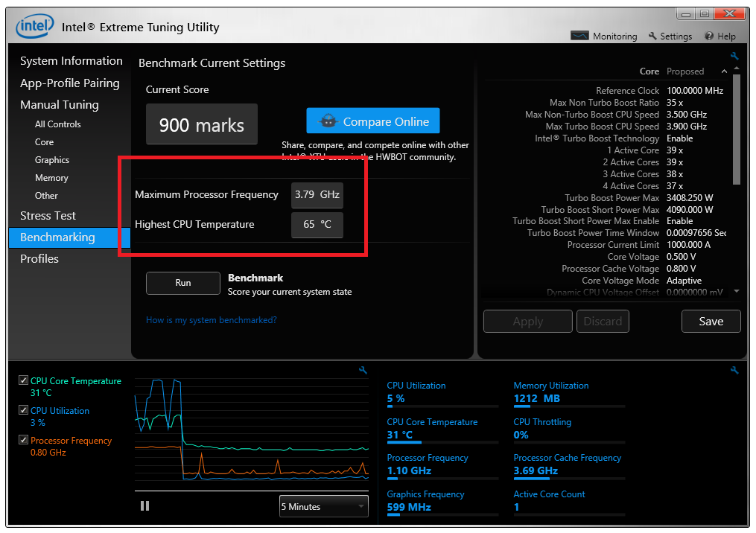
Task: Click Processor Cache Frequency 3.69 GHz readout
Action: click(536, 470)
